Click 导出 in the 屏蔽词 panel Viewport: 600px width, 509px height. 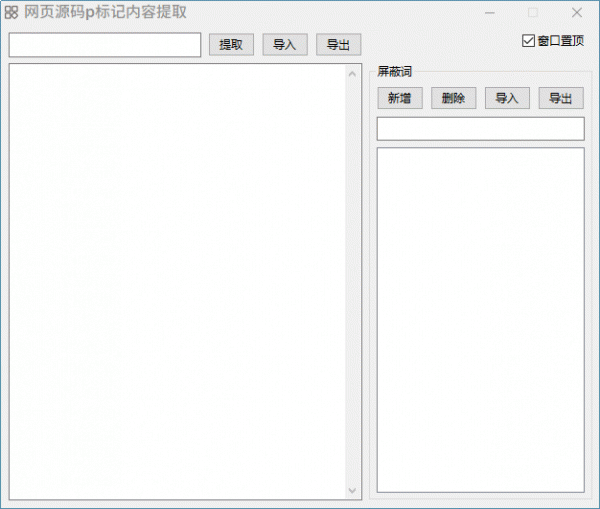coord(561,98)
